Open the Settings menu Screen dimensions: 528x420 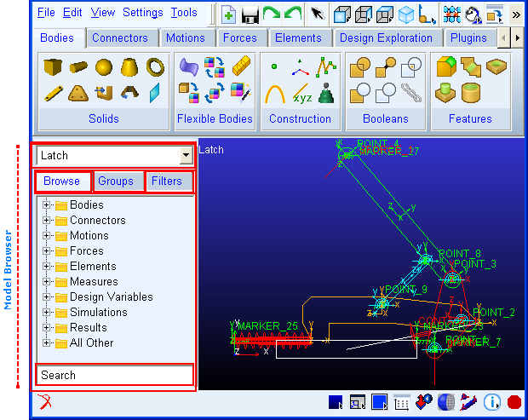[x=143, y=13]
